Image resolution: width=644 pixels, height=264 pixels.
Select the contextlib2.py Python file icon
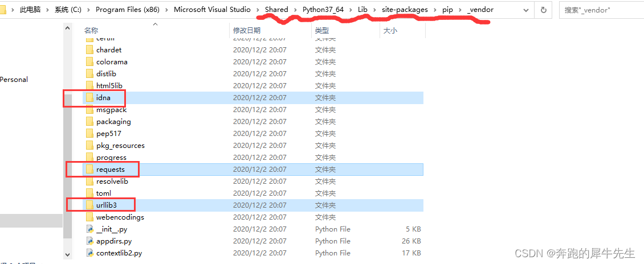click(x=90, y=253)
